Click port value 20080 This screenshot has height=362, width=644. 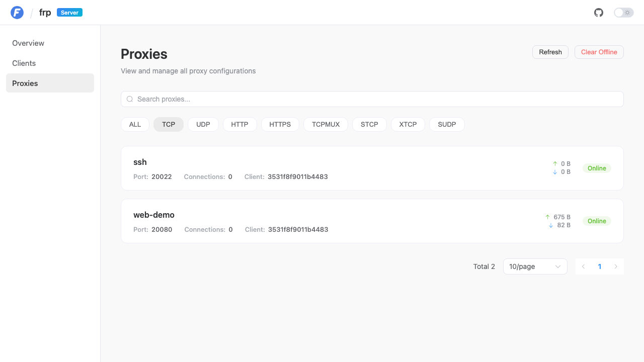tap(162, 230)
